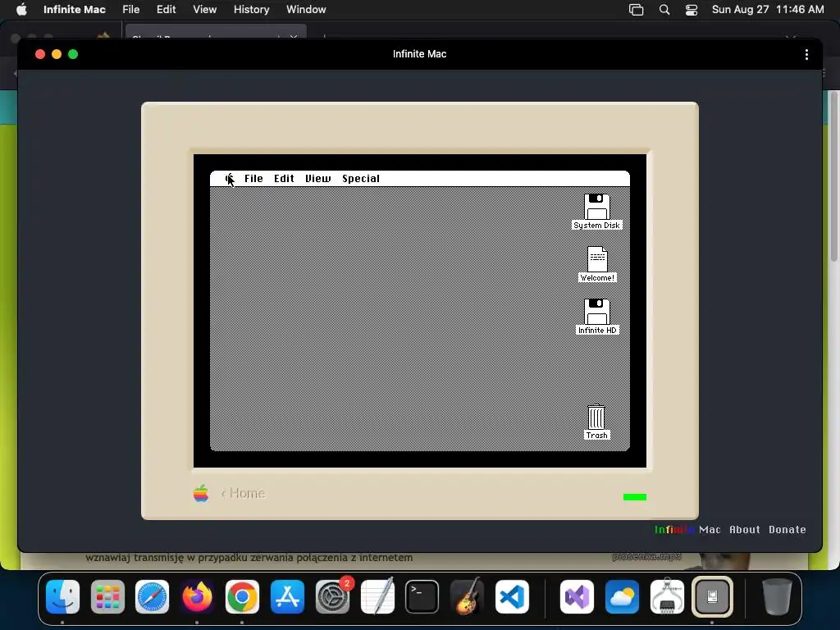Screen dimensions: 840x630
Task: Open Terminal from the Dock
Action: (422, 596)
